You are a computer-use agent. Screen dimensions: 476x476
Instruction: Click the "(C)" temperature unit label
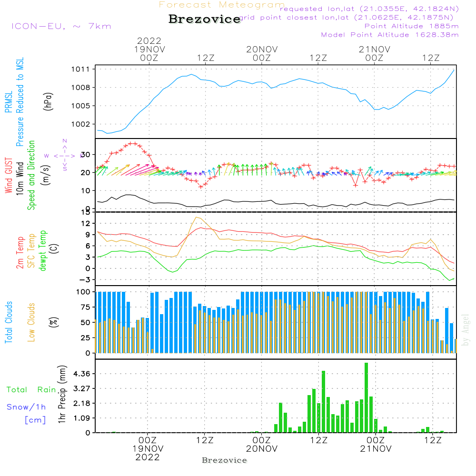pos(54,249)
